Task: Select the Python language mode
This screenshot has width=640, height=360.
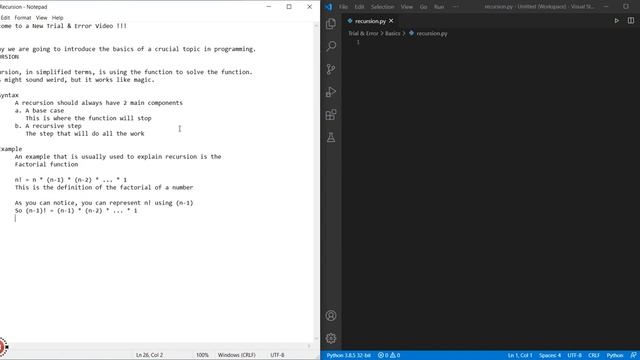Action: [615, 356]
